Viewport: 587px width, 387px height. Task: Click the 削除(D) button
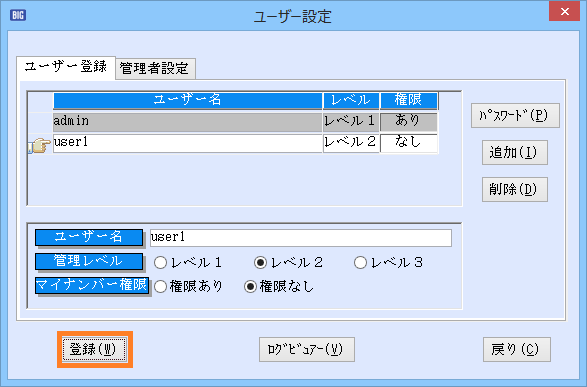tap(515, 189)
